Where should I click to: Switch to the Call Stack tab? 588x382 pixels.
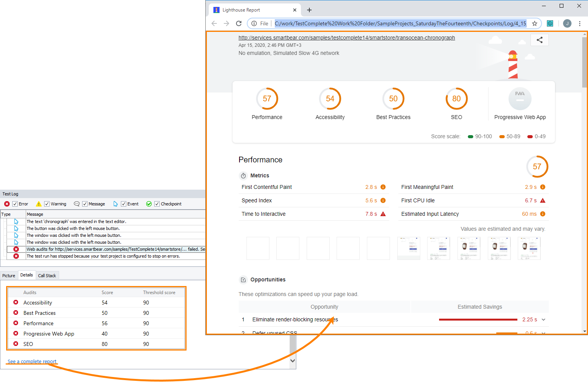[x=47, y=276]
